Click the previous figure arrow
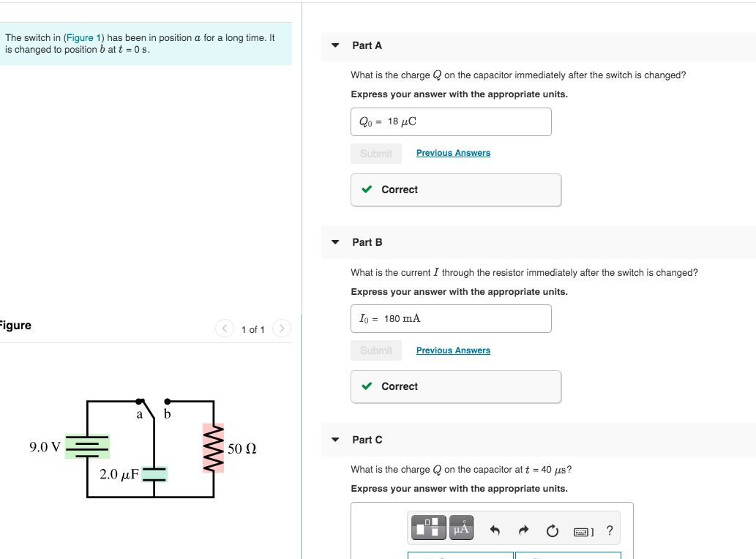Screen dimensions: 756x559 [x=225, y=329]
